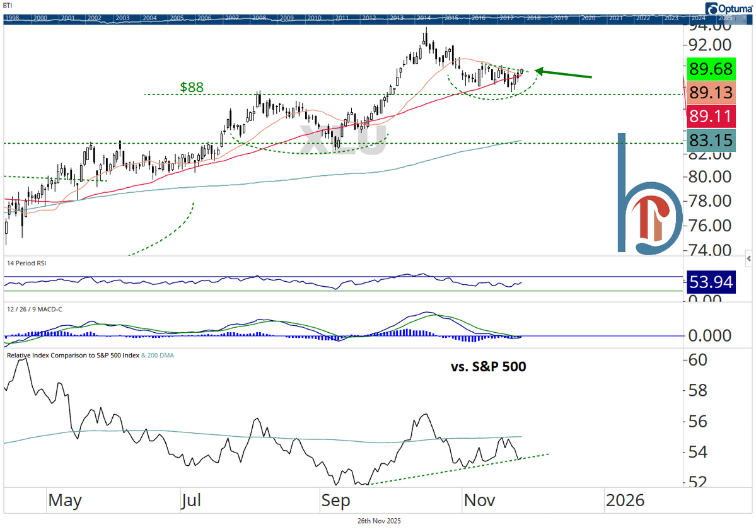Select Nov on the bottom date axis
This screenshot has width=756, height=532.
480,500
